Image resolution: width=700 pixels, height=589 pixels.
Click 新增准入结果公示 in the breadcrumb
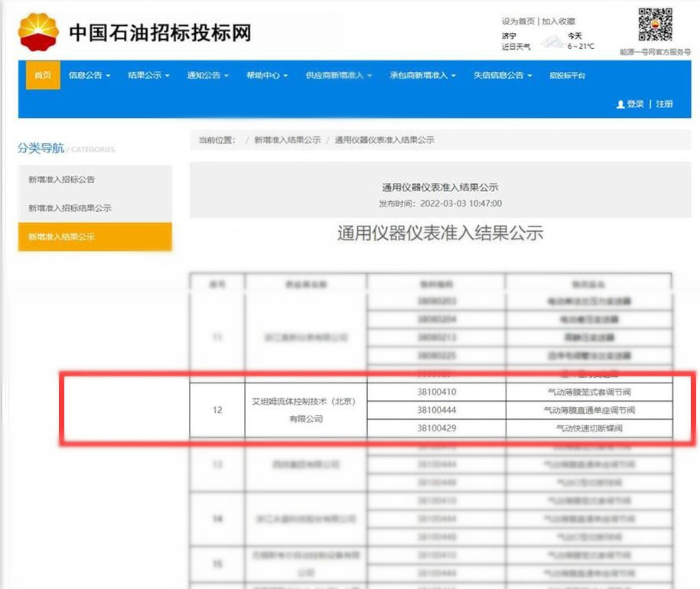287,140
